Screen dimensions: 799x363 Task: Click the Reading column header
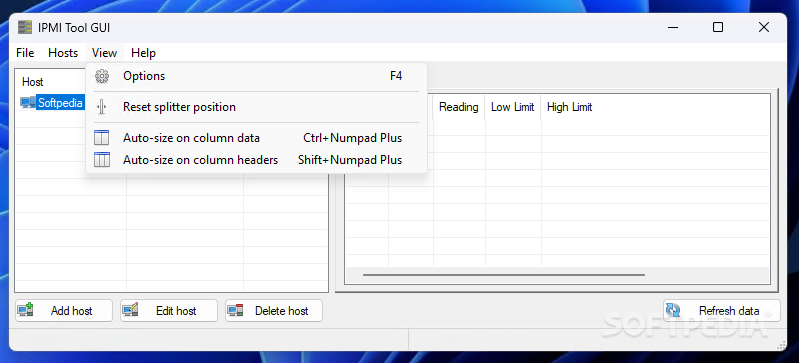coord(459,107)
